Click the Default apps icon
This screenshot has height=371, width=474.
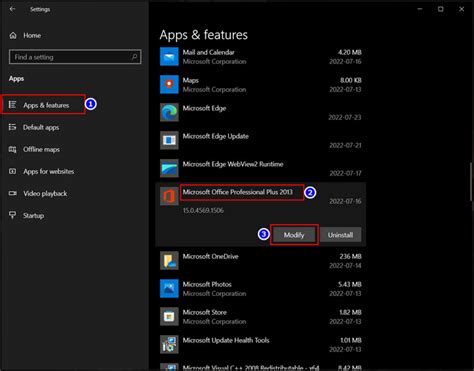[x=12, y=127]
